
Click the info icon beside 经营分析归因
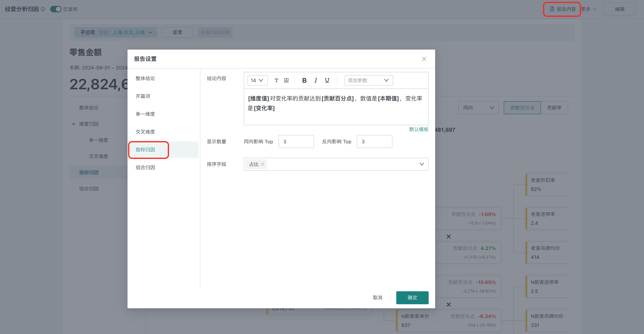[x=43, y=9]
